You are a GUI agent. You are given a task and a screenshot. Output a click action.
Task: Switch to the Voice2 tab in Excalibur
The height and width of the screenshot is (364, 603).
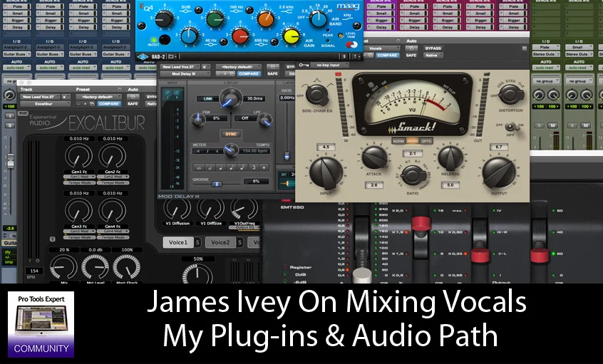point(220,242)
